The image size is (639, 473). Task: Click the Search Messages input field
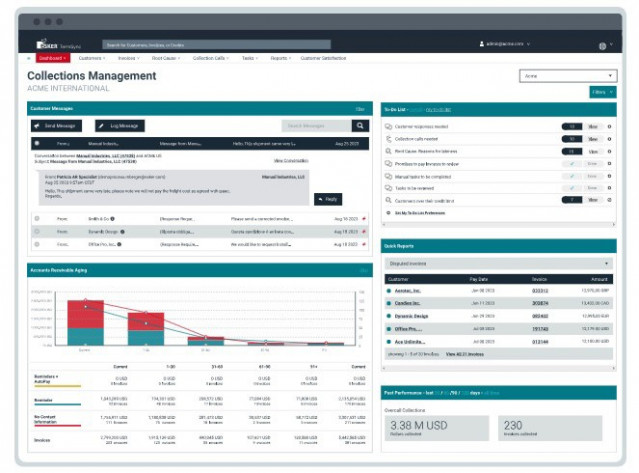(x=317, y=126)
